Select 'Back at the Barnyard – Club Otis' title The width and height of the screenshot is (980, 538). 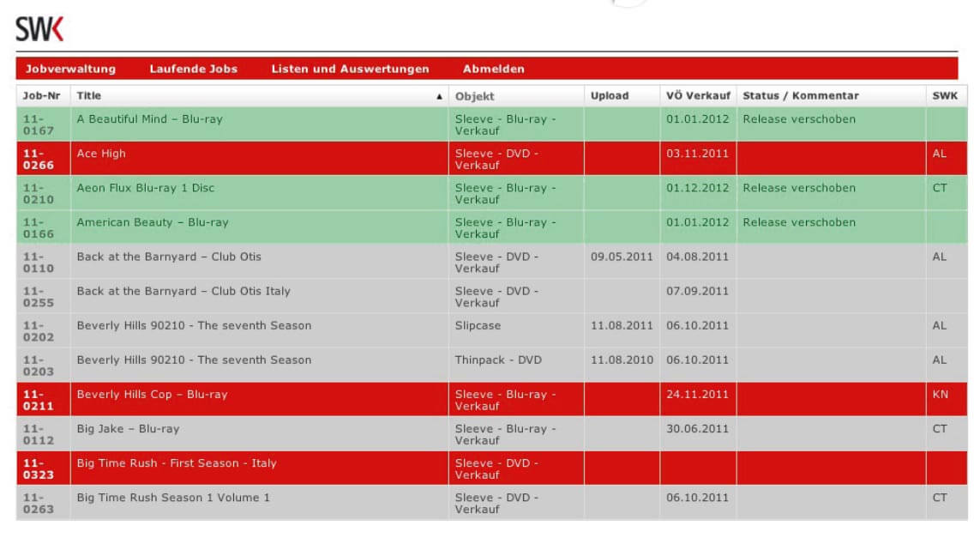point(169,257)
